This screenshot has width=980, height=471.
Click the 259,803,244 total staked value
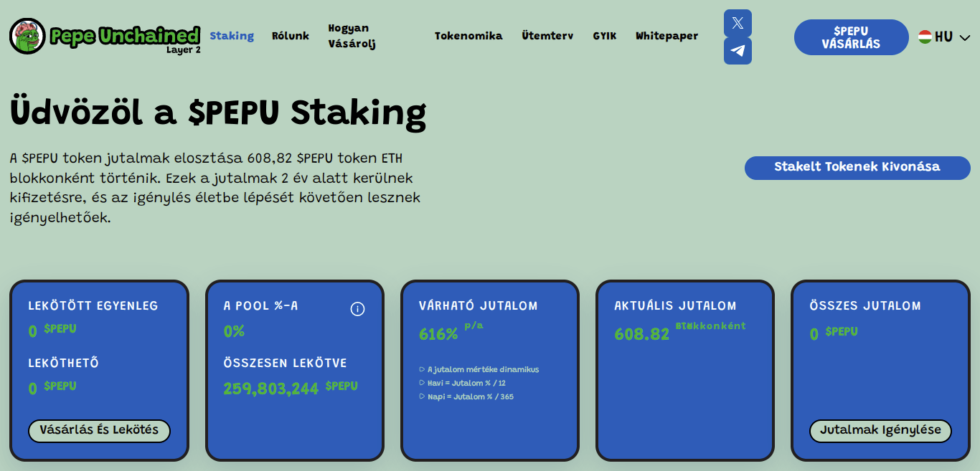click(x=270, y=389)
